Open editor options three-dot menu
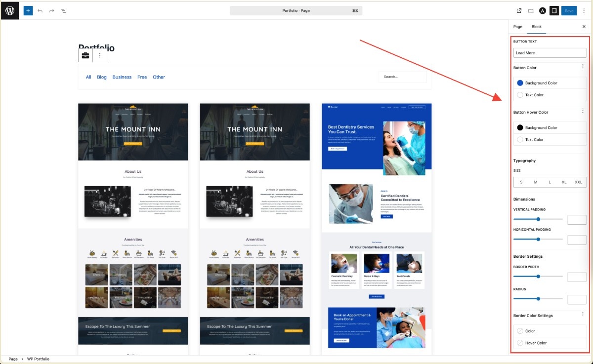The width and height of the screenshot is (593, 364). click(x=584, y=10)
